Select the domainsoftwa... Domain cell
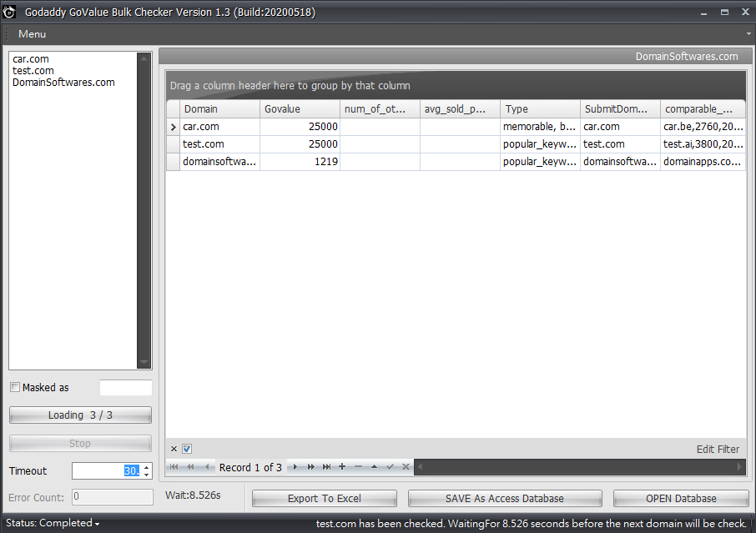This screenshot has width=756, height=533. pos(219,162)
